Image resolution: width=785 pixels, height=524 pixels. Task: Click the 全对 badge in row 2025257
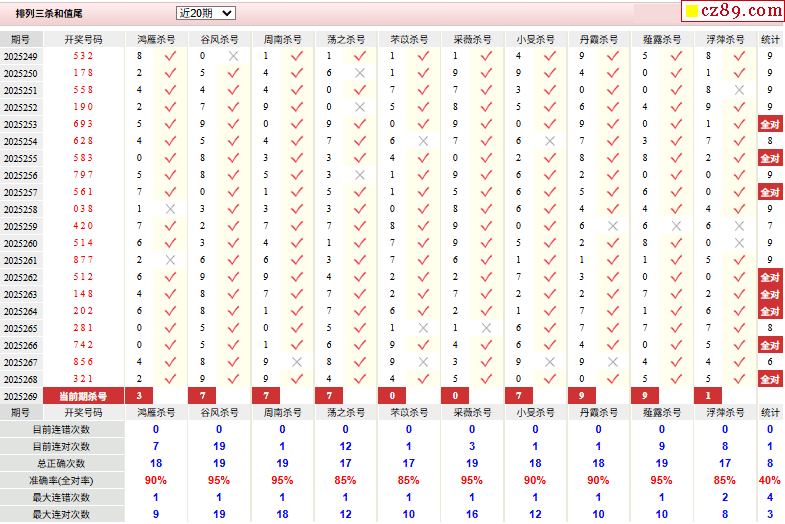tap(770, 192)
